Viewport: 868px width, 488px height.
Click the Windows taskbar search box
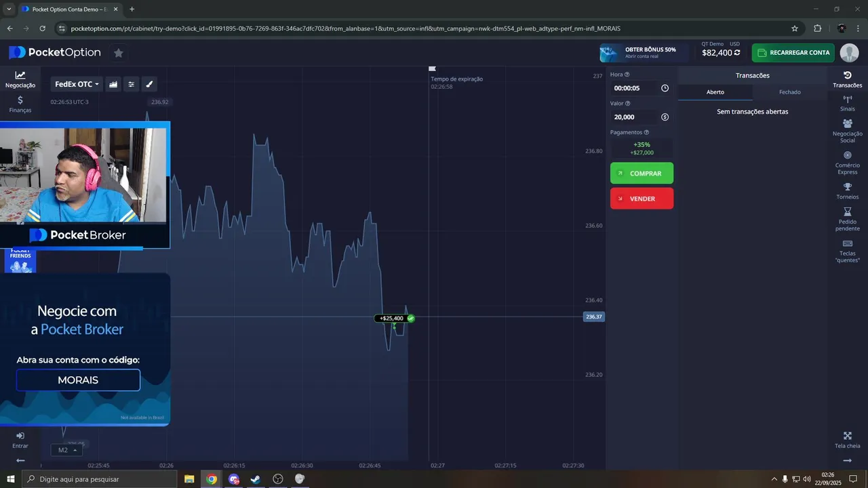point(100,479)
